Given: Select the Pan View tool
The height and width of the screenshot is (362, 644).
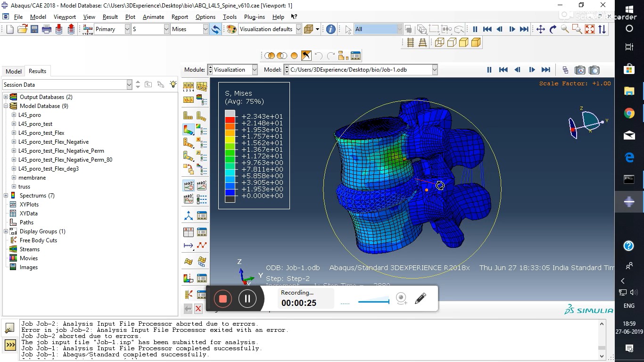Looking at the screenshot, I should click(x=541, y=29).
